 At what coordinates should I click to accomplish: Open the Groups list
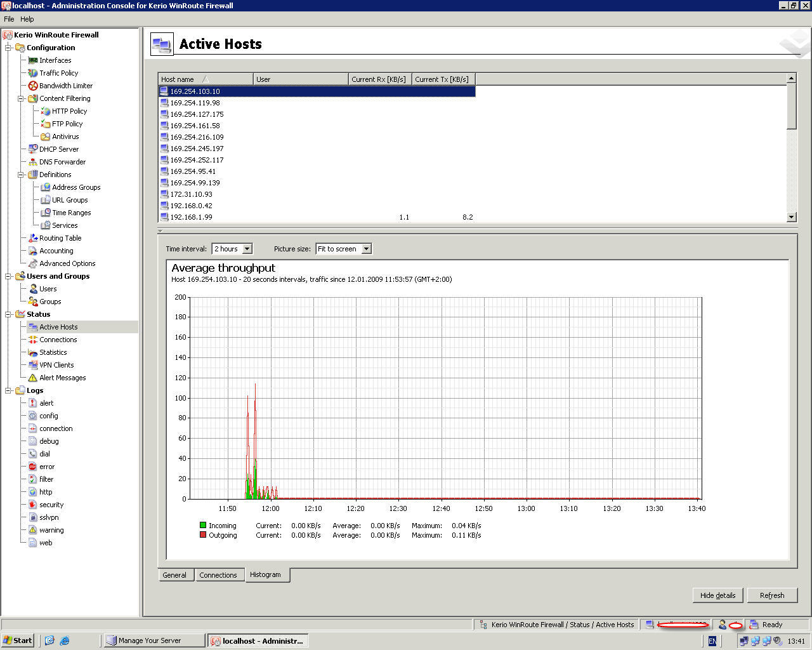[x=50, y=302]
